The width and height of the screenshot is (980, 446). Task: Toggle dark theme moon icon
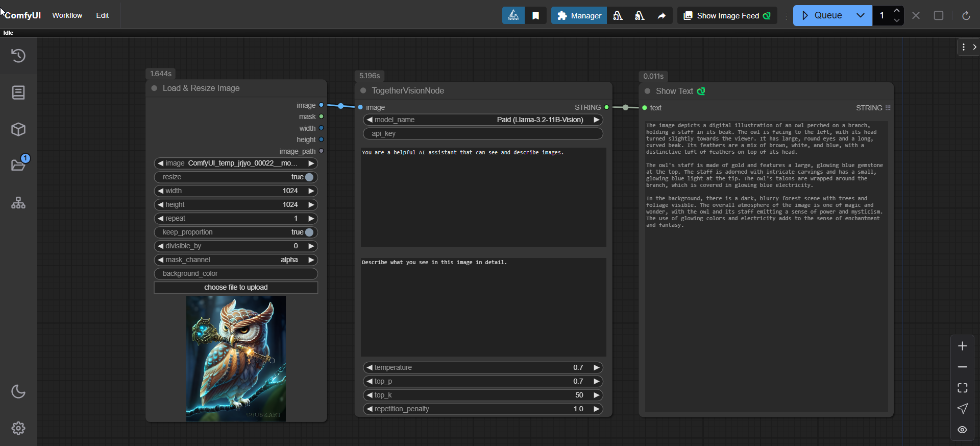coord(18,392)
